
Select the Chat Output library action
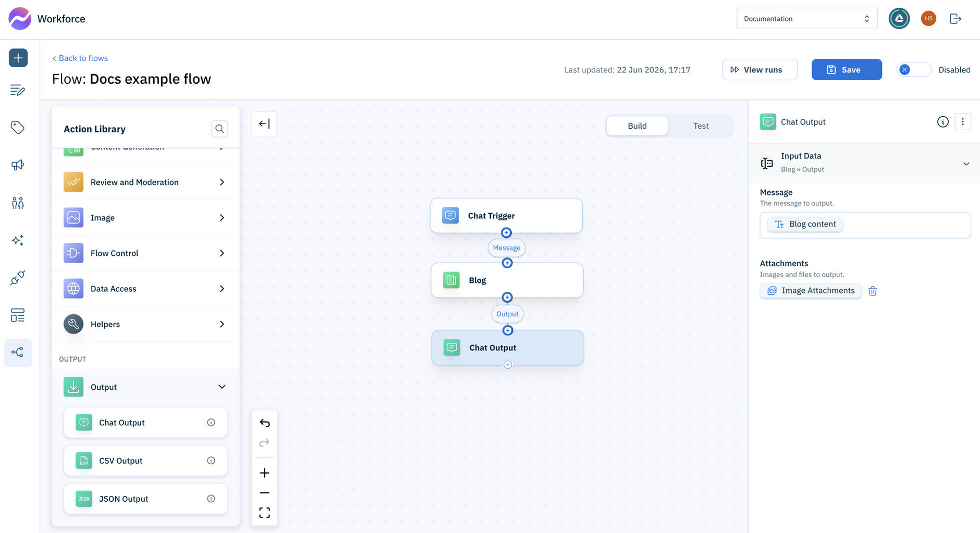tap(145, 423)
